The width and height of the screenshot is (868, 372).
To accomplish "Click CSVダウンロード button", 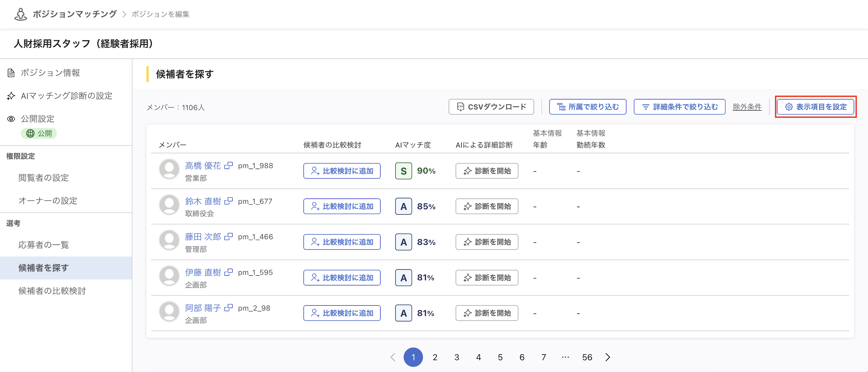I will click(491, 107).
